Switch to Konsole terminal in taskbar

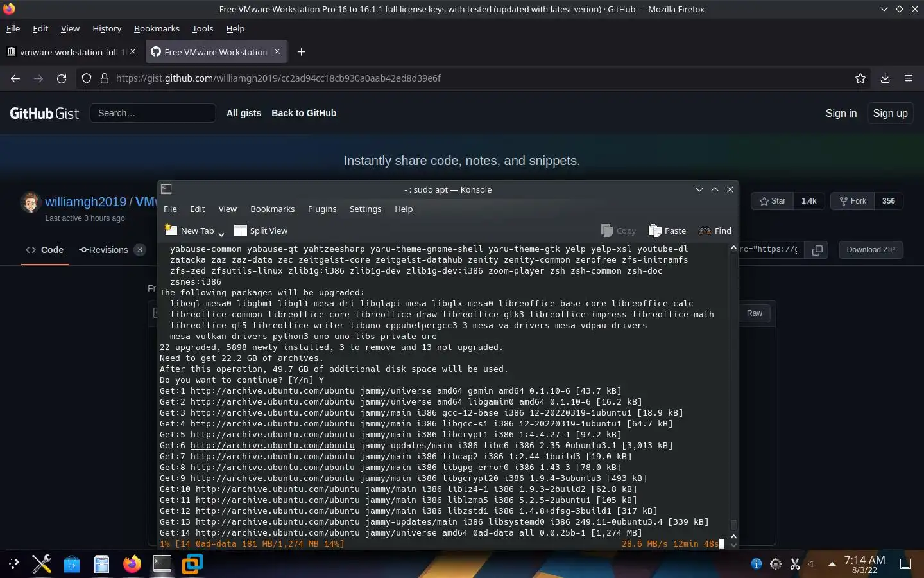tap(162, 564)
